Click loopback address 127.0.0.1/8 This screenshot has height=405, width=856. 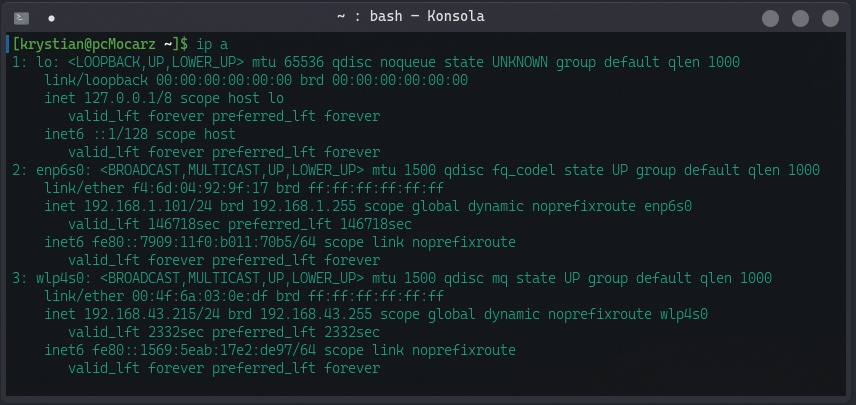[128, 98]
